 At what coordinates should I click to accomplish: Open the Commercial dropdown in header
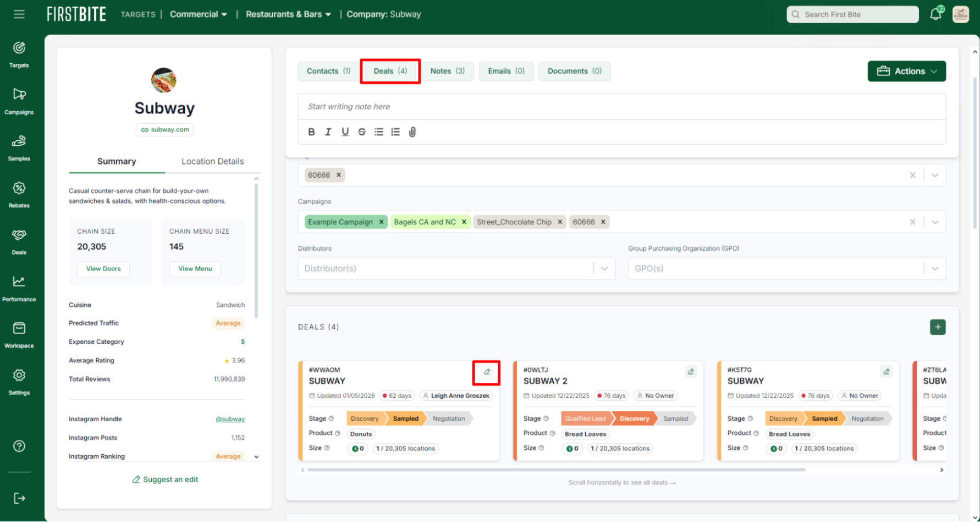tap(199, 14)
